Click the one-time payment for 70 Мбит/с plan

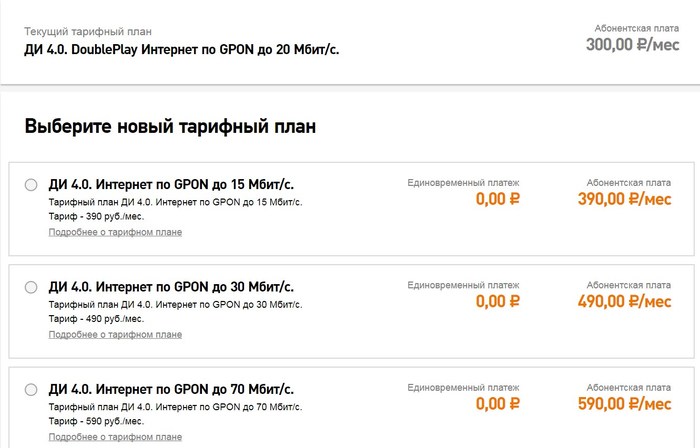point(497,403)
